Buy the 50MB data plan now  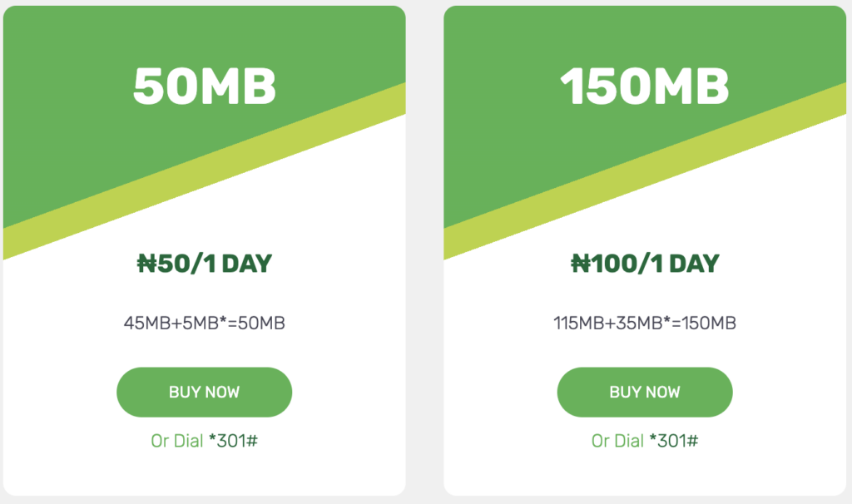[x=205, y=392]
